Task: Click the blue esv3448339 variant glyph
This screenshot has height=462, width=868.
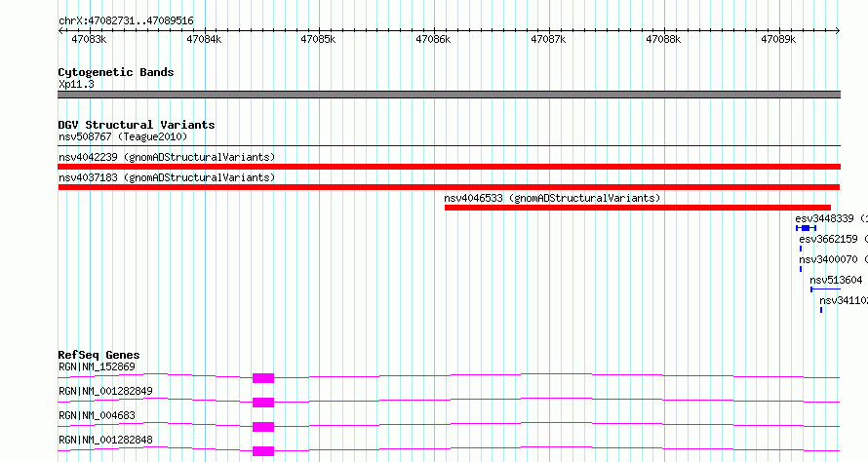Action: pyautogui.click(x=806, y=228)
